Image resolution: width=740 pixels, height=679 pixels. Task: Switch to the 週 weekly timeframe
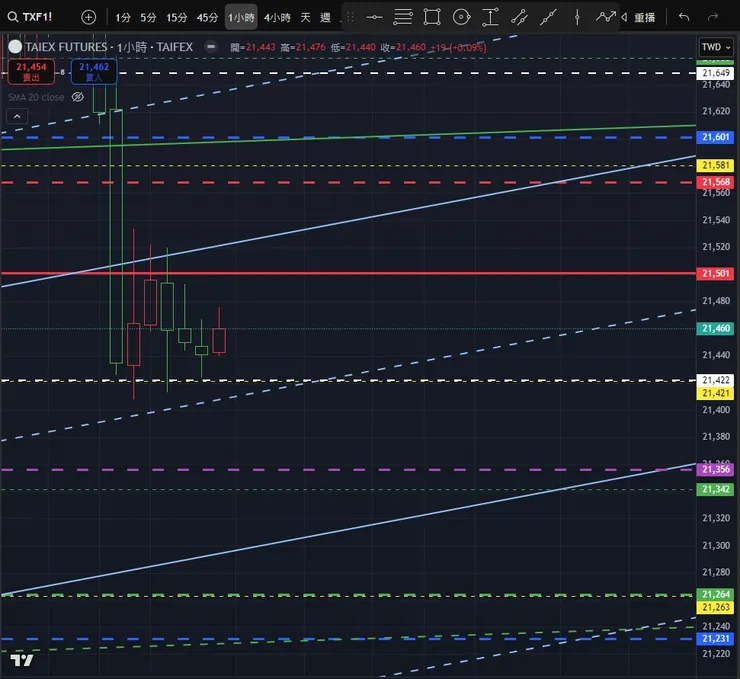(x=325, y=18)
